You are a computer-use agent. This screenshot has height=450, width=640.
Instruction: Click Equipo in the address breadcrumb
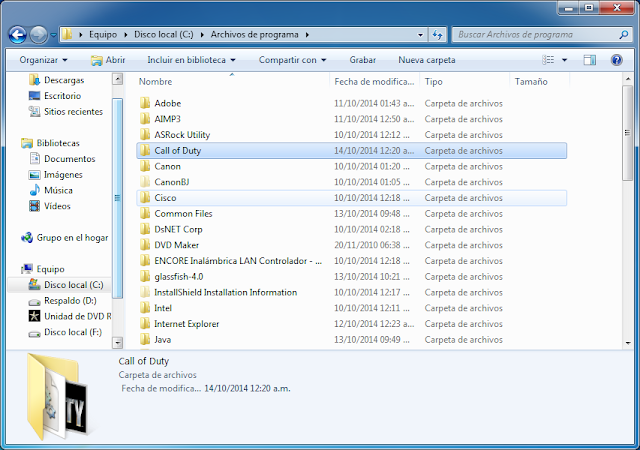click(103, 35)
